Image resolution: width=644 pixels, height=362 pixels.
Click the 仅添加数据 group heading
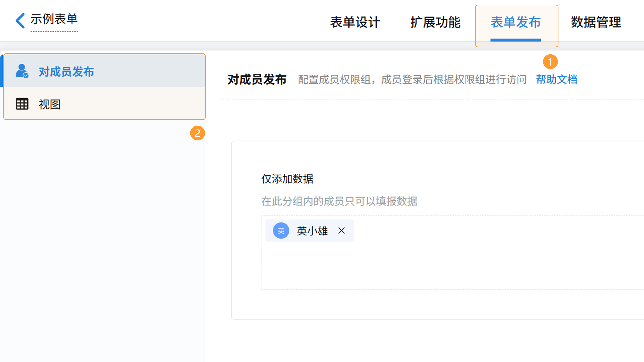pyautogui.click(x=287, y=179)
